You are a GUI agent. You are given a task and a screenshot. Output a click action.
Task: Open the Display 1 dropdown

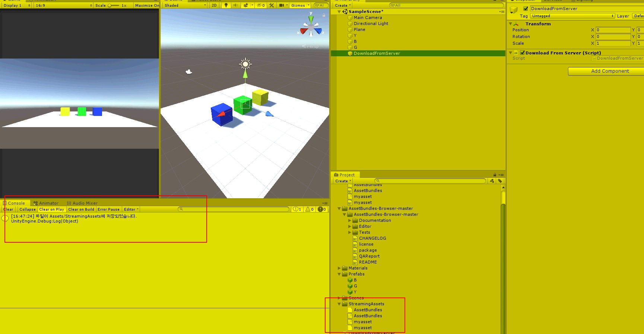(17, 5)
